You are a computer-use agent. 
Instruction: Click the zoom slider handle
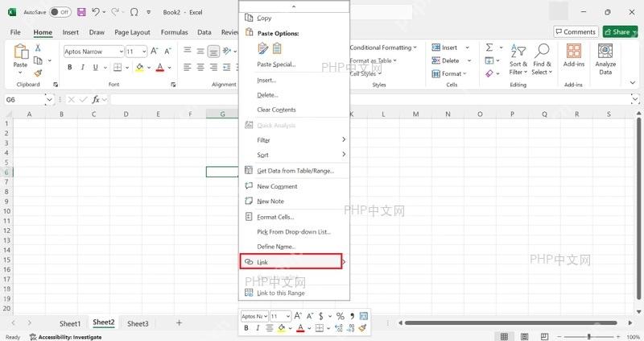588,337
